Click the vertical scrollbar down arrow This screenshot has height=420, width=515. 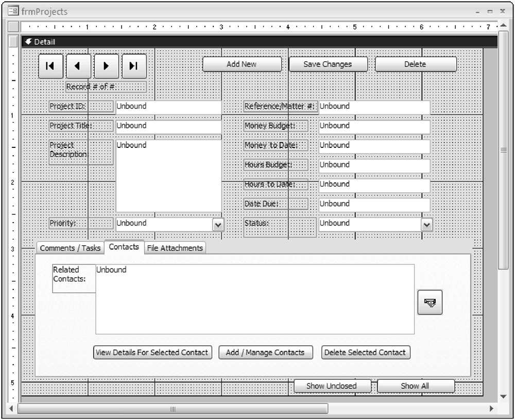pyautogui.click(x=503, y=396)
